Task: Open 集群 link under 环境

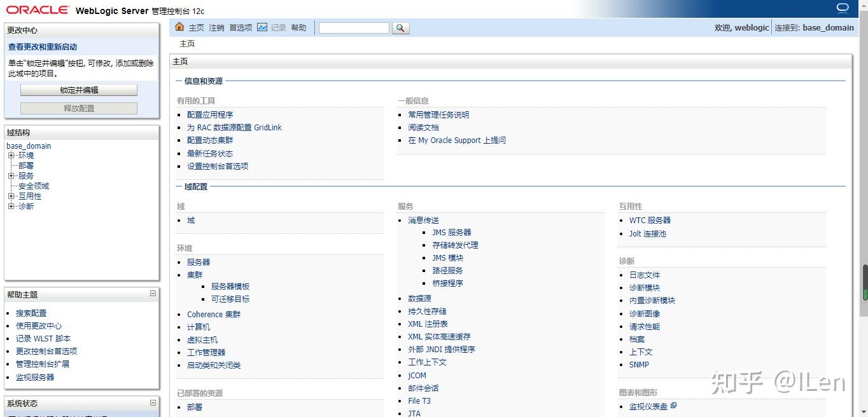Action: click(x=195, y=275)
